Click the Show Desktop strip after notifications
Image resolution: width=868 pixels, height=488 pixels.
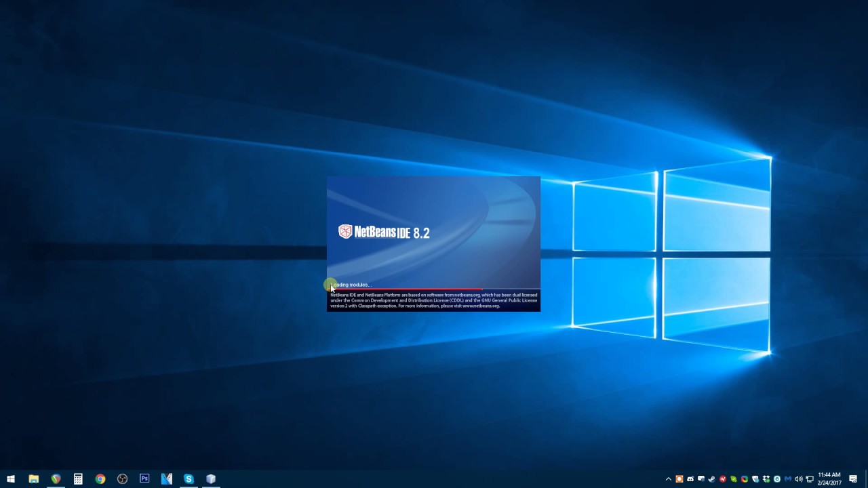[x=866, y=479]
